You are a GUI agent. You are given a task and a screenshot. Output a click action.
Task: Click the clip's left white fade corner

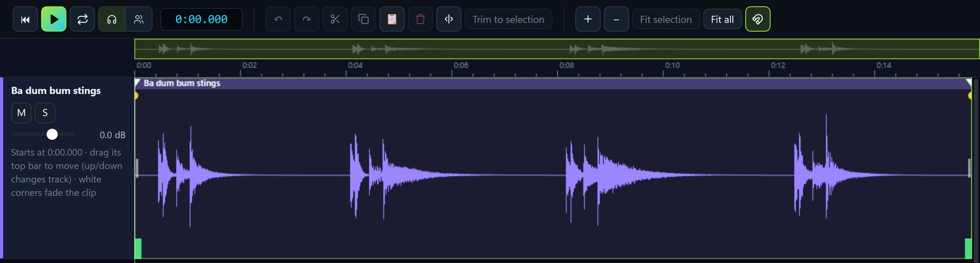pyautogui.click(x=138, y=82)
